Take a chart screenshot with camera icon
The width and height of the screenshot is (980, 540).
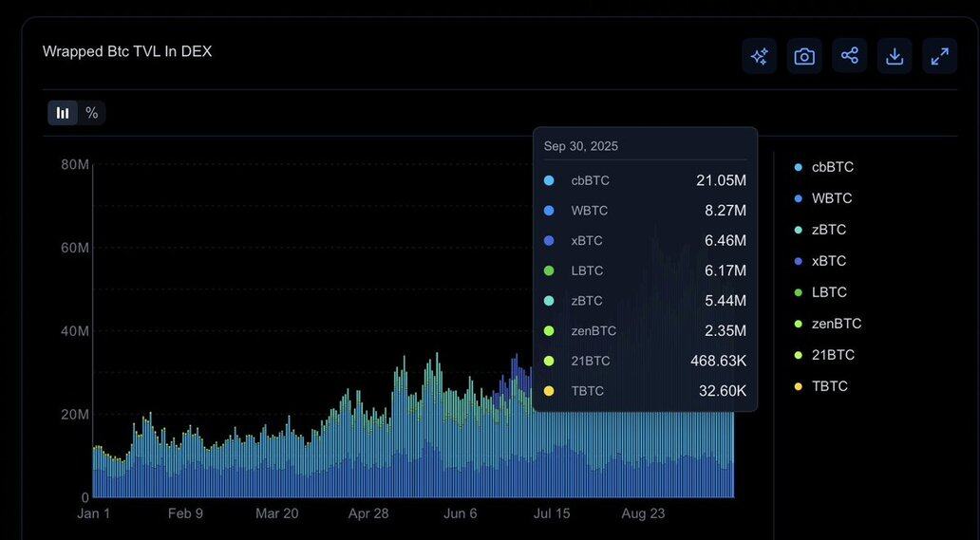pos(804,56)
